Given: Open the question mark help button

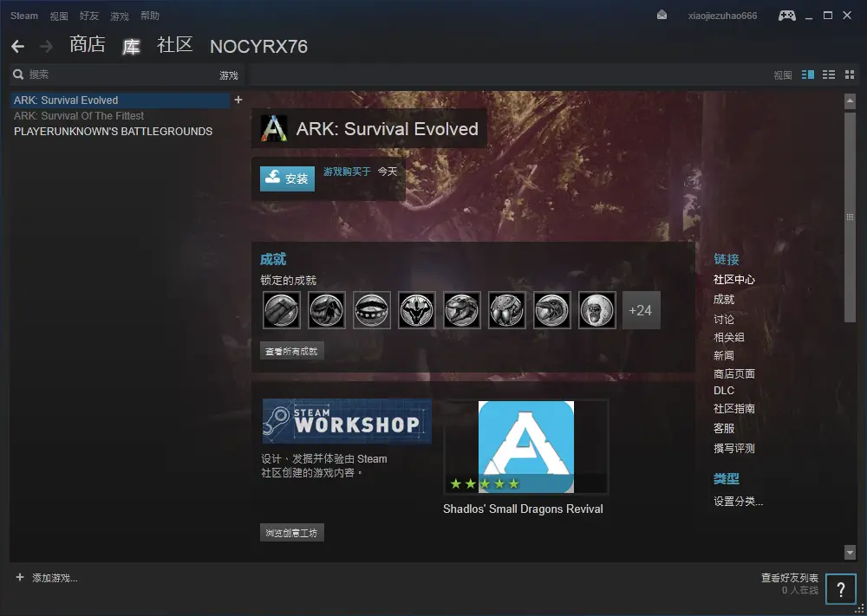Looking at the screenshot, I should tap(840, 589).
